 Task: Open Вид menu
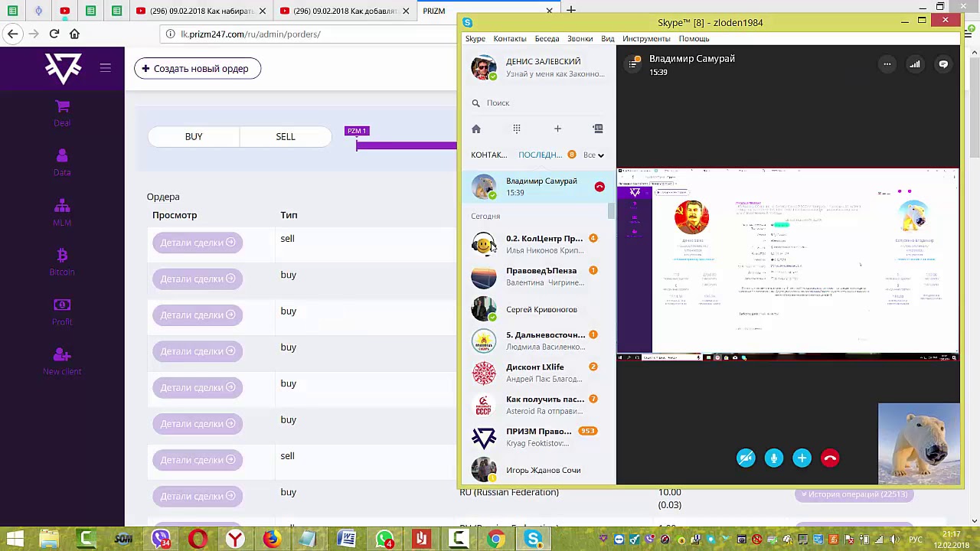coord(607,38)
